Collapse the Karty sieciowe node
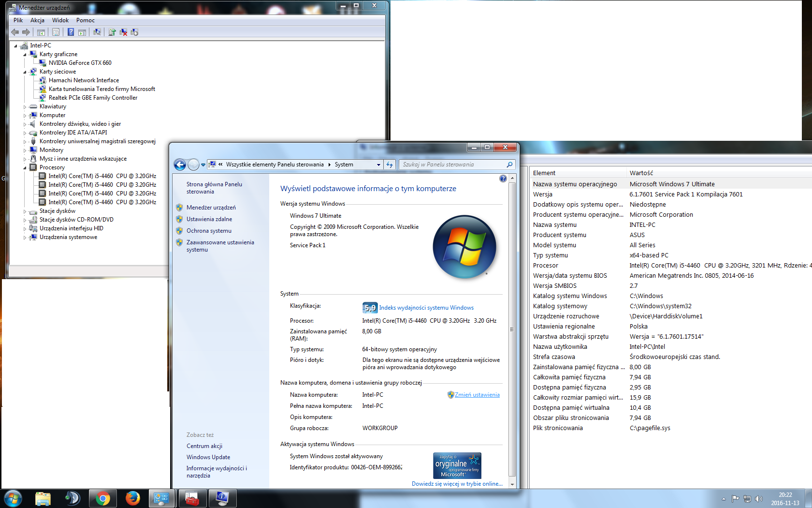The width and height of the screenshot is (812, 508). [x=25, y=72]
